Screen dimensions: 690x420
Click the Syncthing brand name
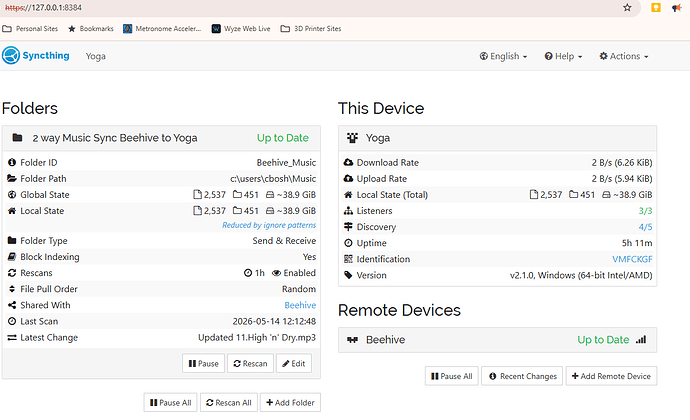click(x=46, y=55)
